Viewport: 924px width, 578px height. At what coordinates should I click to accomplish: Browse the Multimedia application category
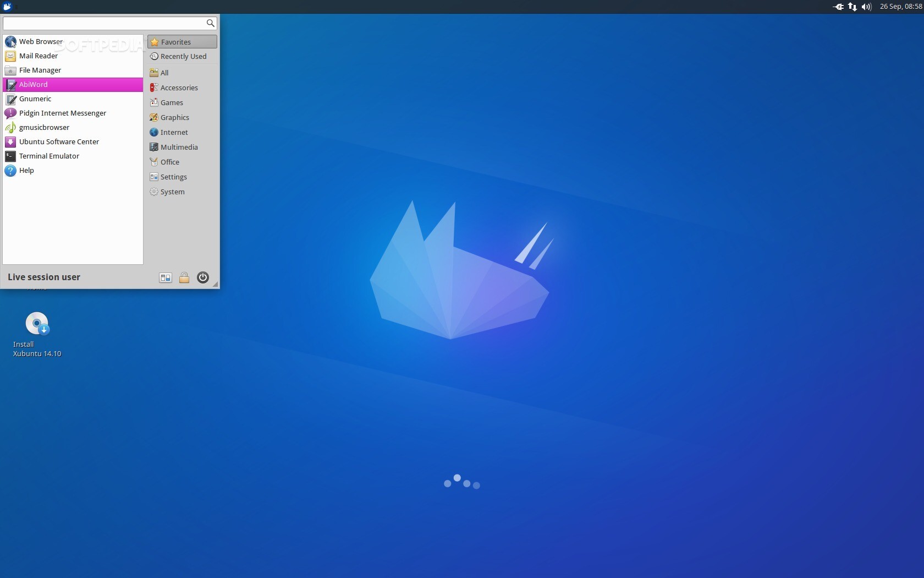(x=178, y=146)
